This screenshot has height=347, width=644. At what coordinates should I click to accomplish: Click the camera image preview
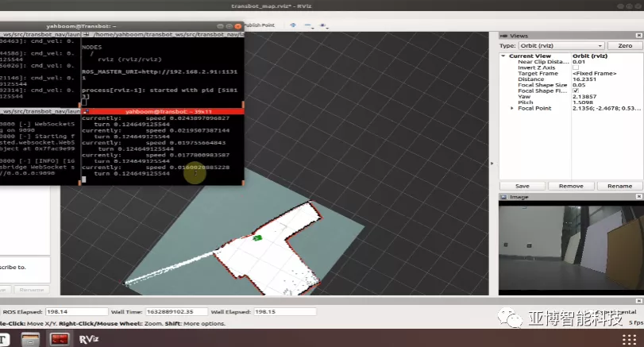click(571, 247)
